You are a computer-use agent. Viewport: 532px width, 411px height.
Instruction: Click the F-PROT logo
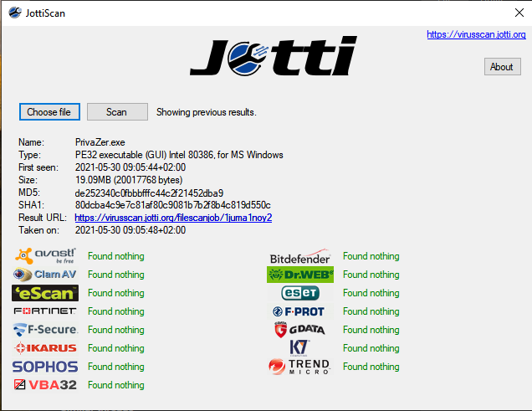click(x=299, y=311)
